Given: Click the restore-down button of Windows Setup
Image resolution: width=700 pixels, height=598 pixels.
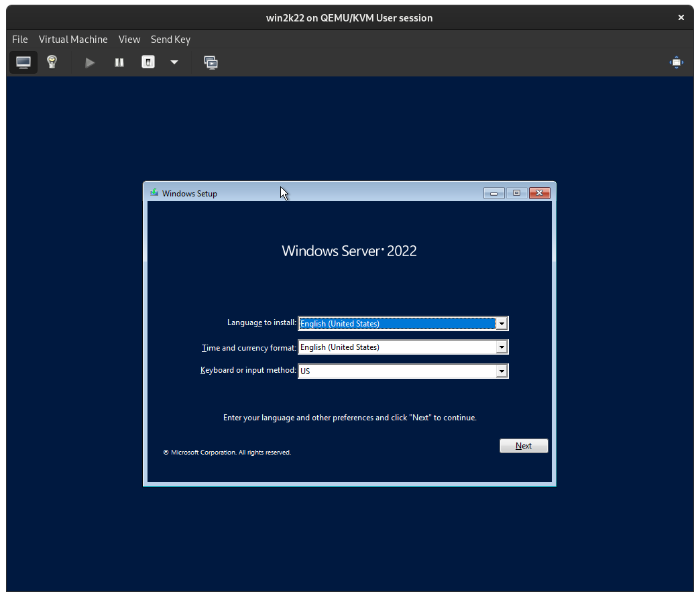Looking at the screenshot, I should [516, 192].
